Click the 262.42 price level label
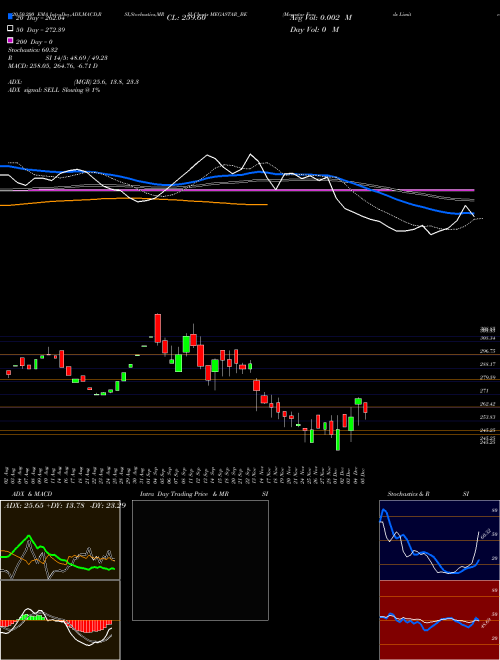Screen dimensions: 500x660 486,404
